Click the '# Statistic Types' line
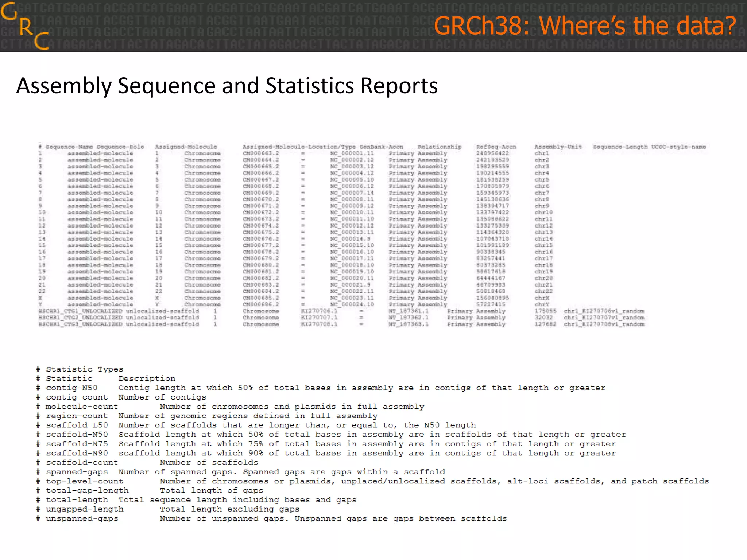The image size is (747, 560). pos(80,369)
